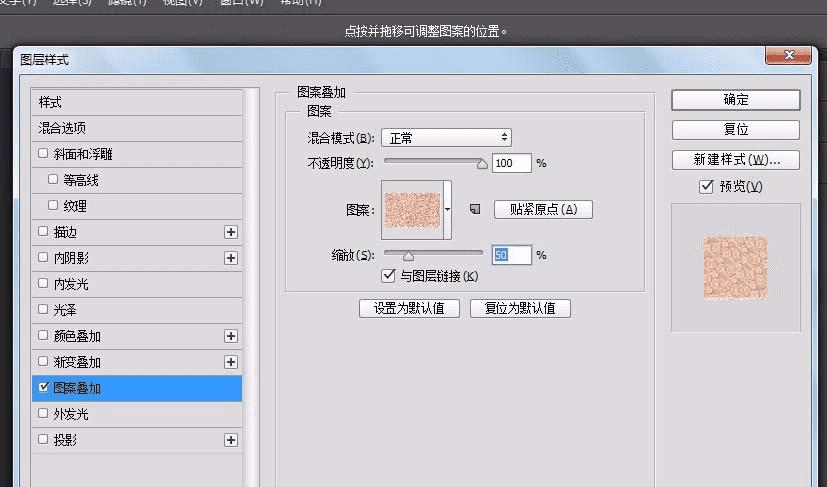Screen dimensions: 827x487
Task: Enable the 外发光 checkbox
Action: click(x=43, y=413)
